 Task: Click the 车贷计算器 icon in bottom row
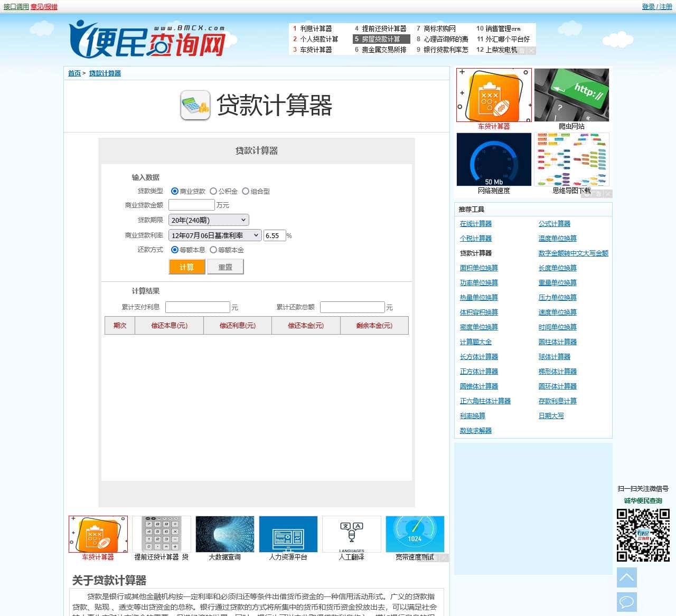point(98,534)
